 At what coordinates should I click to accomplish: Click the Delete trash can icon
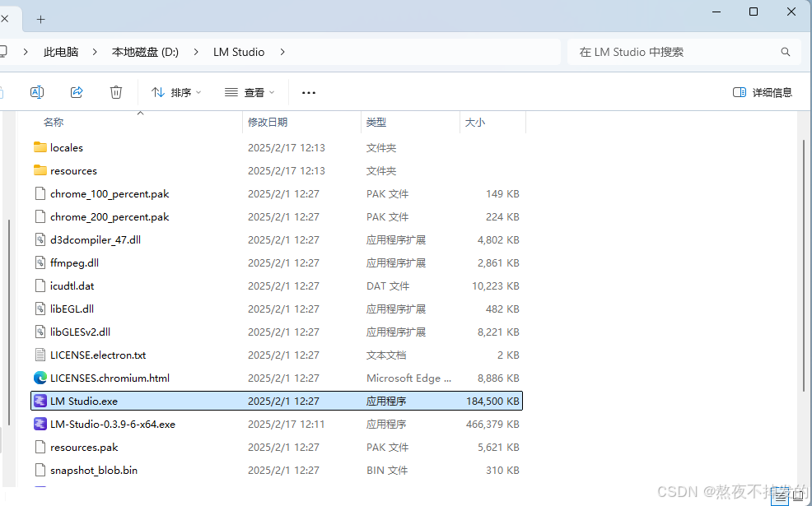pos(116,92)
